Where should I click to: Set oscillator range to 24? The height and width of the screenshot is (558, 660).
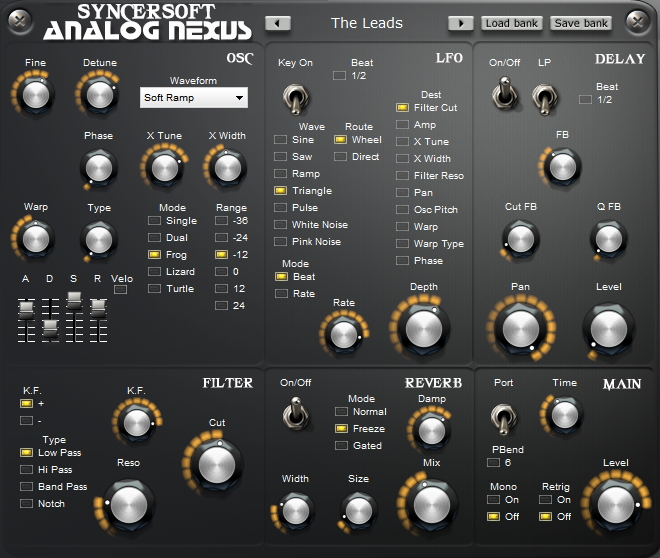(x=221, y=306)
